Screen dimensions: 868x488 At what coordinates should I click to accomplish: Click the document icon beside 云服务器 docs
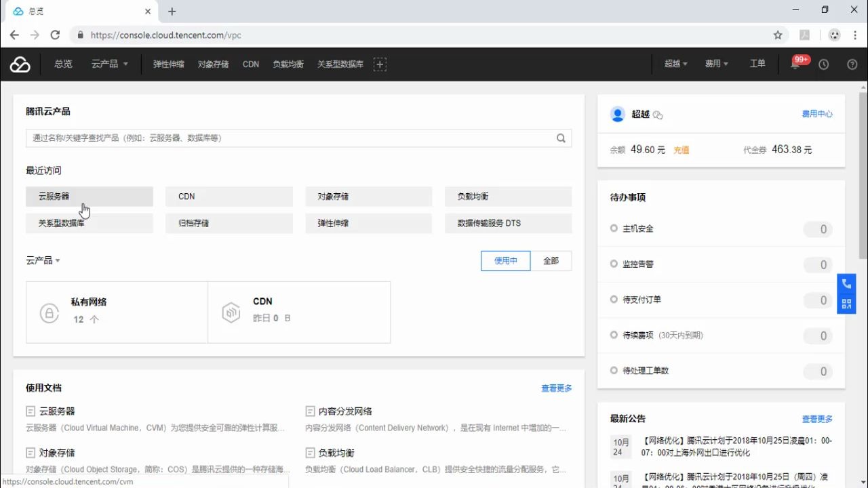[31, 411]
